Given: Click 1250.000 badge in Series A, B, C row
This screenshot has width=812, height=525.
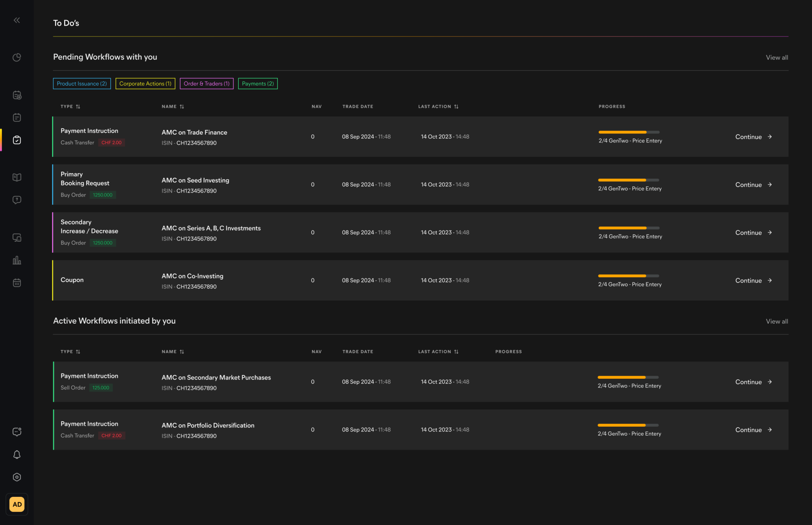Looking at the screenshot, I should (x=103, y=243).
